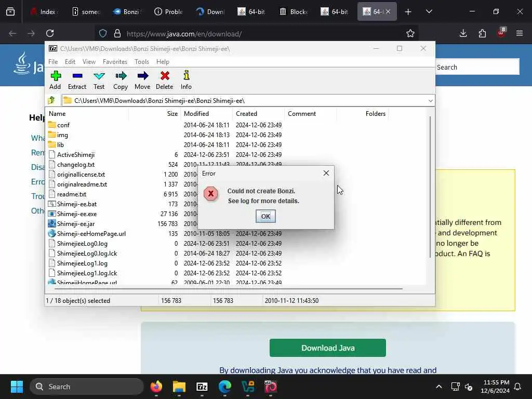Viewport: 532px width, 399px height.
Task: Open the Edit menu in 7-Zip
Action: [x=70, y=62]
